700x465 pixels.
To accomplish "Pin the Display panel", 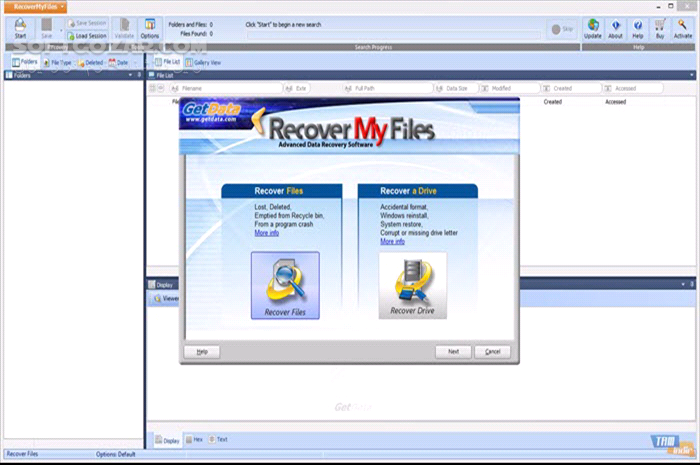I will pos(692,284).
